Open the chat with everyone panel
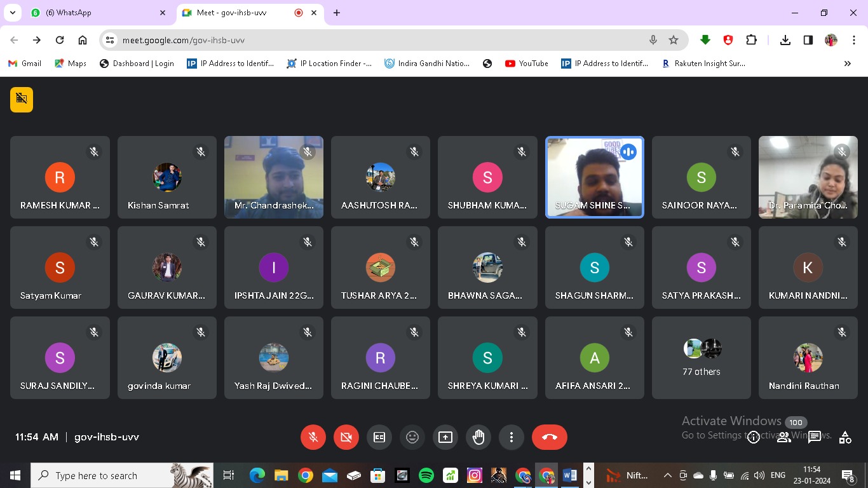 tap(814, 437)
